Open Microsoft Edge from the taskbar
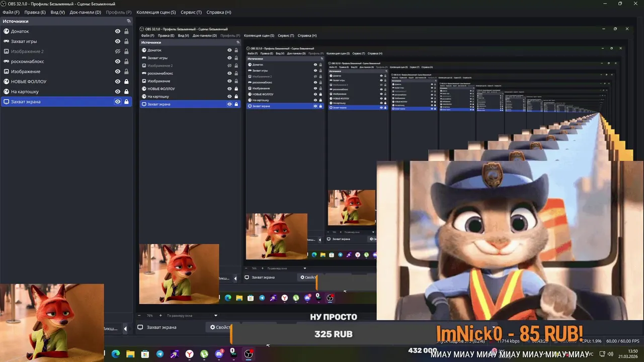Viewport: 644px width, 362px height. [116, 354]
